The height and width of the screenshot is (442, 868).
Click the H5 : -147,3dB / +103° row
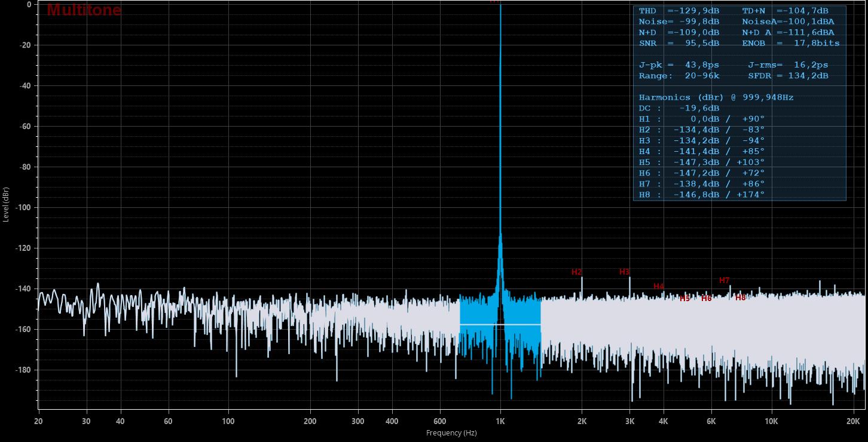pos(702,162)
